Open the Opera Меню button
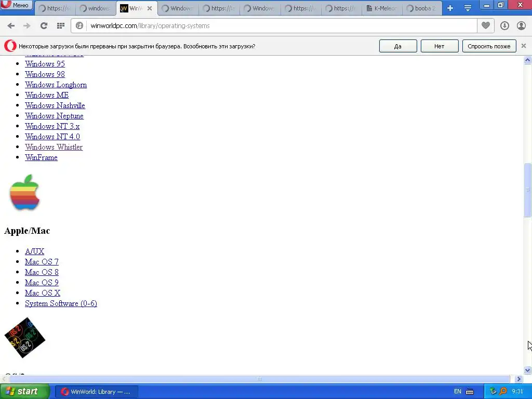This screenshot has width=532, height=399. (x=17, y=5)
